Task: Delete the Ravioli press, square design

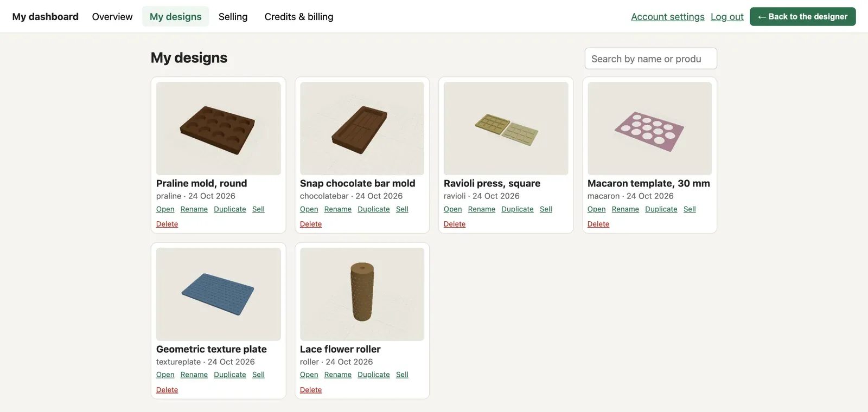Action: click(x=455, y=224)
